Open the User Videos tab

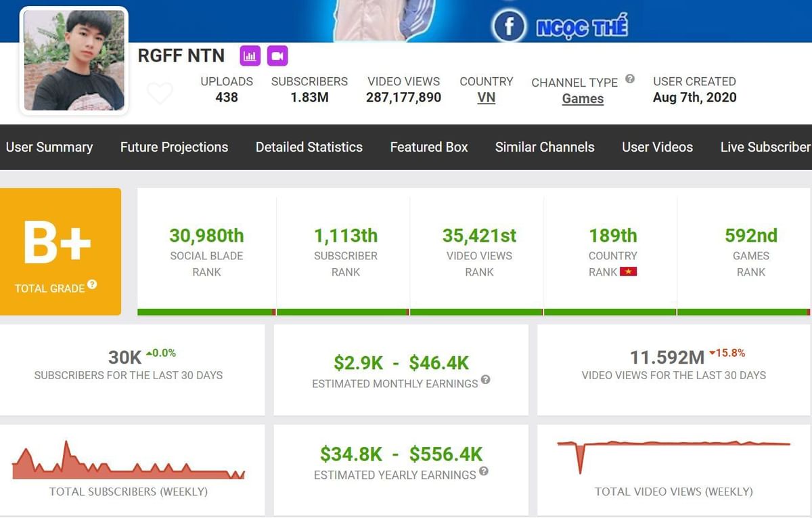pyautogui.click(x=657, y=147)
